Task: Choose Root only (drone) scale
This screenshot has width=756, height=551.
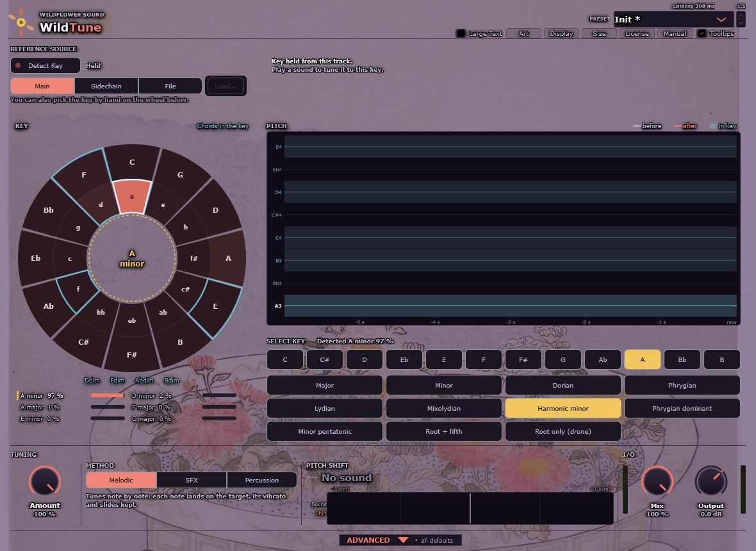Action: 563,431
